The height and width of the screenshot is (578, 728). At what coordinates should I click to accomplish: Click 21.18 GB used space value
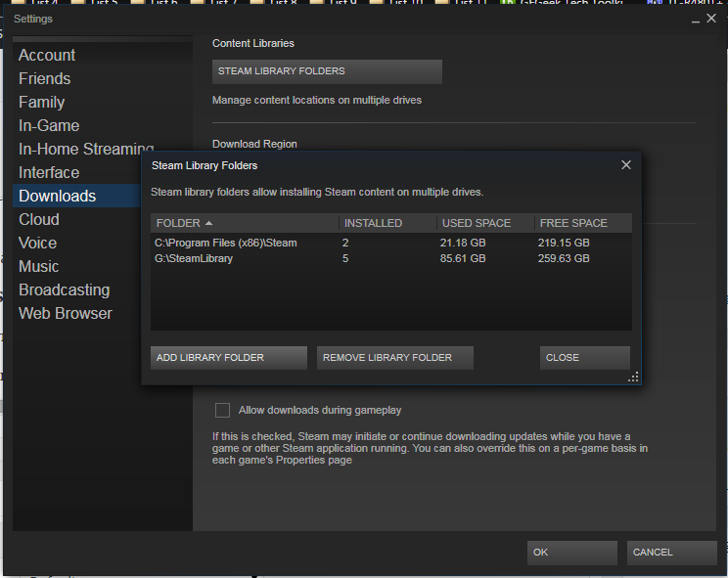click(x=463, y=243)
